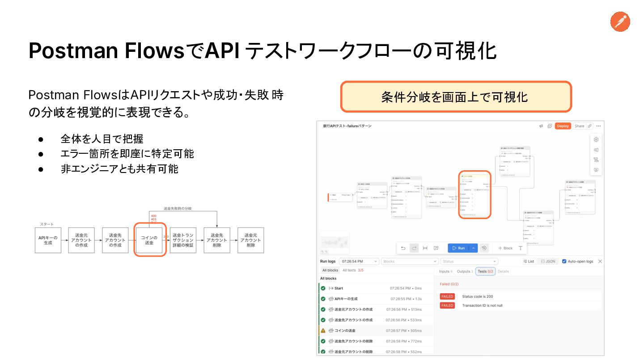Switch log view to List
Viewport: 644px width, 362px height.
click(x=528, y=261)
